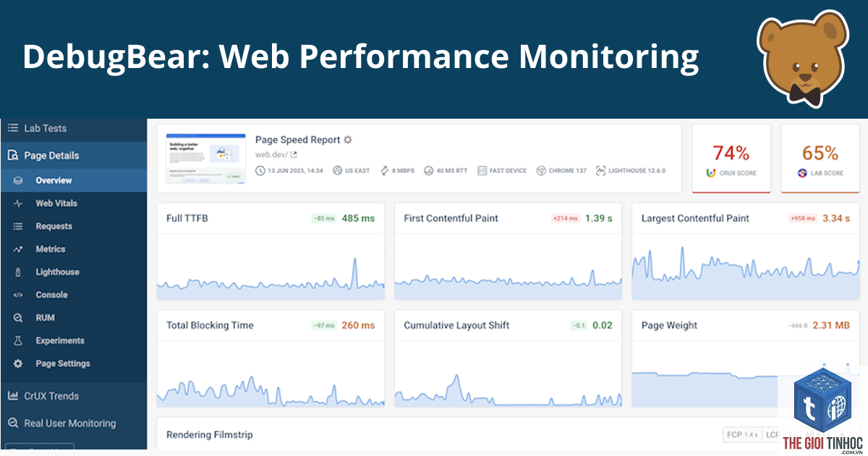Click the Web Vitals pulse icon
This screenshot has height=456, width=868.
coord(18,203)
